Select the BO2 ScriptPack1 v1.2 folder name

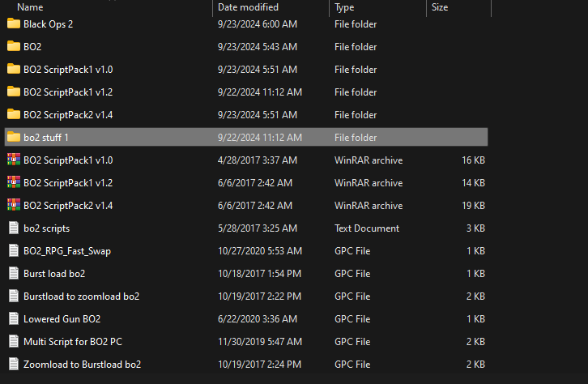pyautogui.click(x=68, y=92)
